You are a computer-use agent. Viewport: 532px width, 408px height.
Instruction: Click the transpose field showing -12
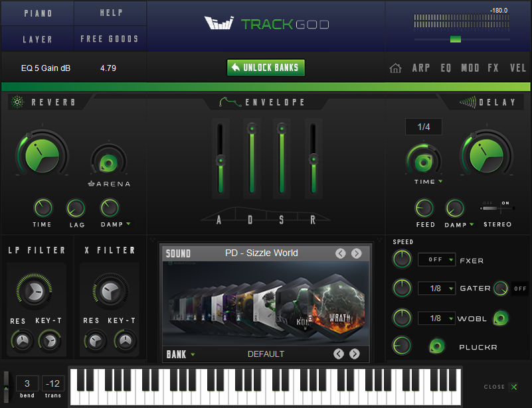click(x=53, y=383)
